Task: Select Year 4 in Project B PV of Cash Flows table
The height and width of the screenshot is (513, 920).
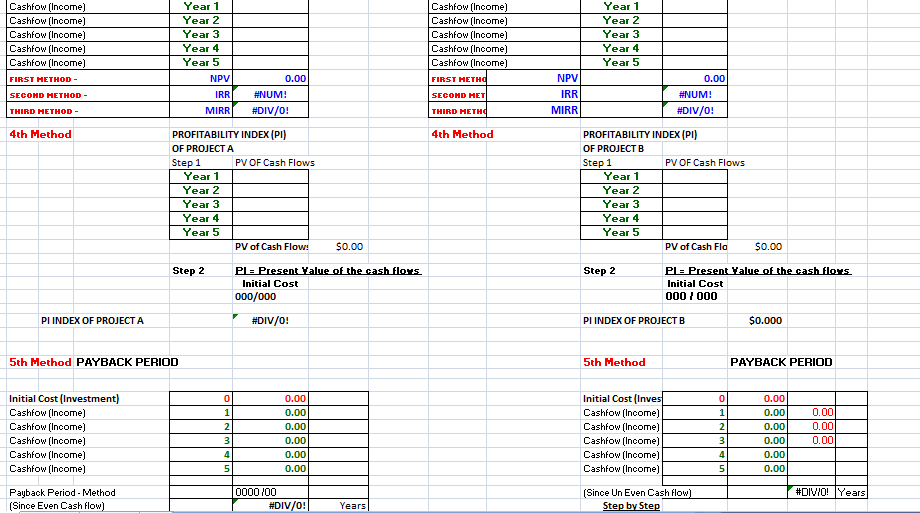Action: [621, 218]
